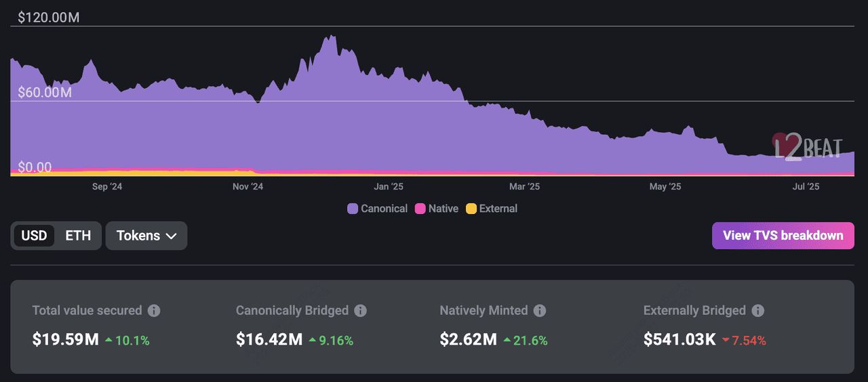Screen dimensions: 868x382
Task: Click the Jan '25 axis label
Action: tap(389, 187)
